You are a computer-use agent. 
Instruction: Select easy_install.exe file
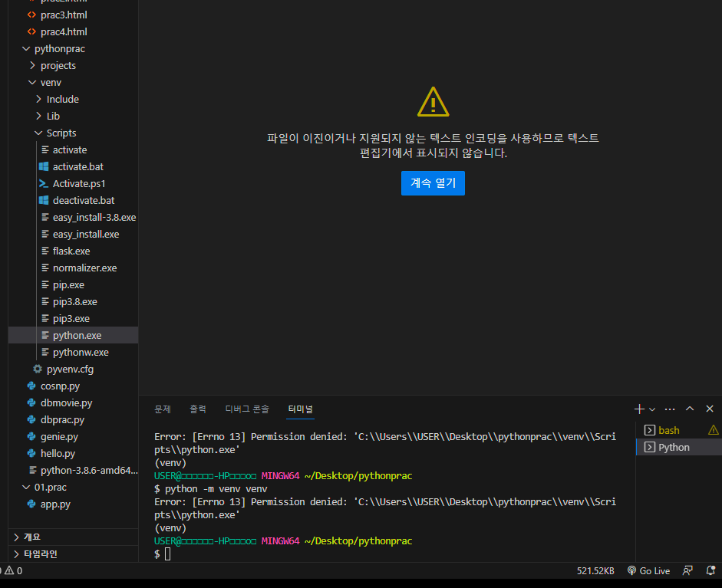(86, 234)
